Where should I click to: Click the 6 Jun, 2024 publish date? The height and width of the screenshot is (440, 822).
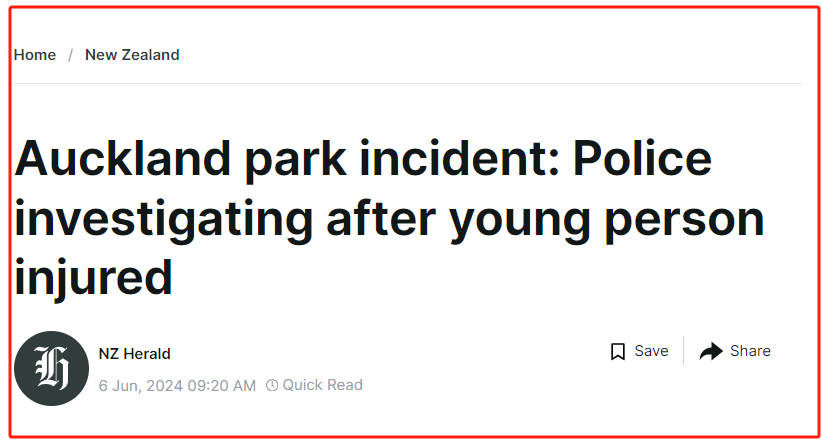(141, 386)
